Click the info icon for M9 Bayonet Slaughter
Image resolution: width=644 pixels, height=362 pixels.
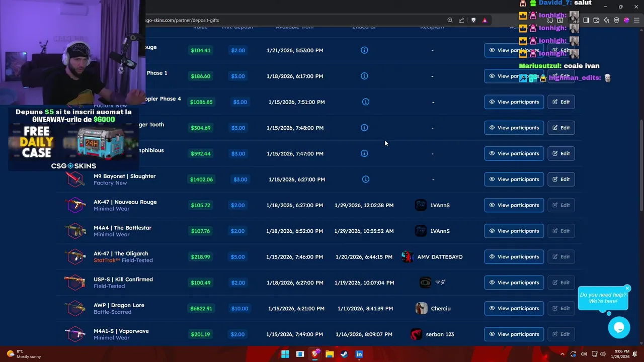tap(366, 179)
